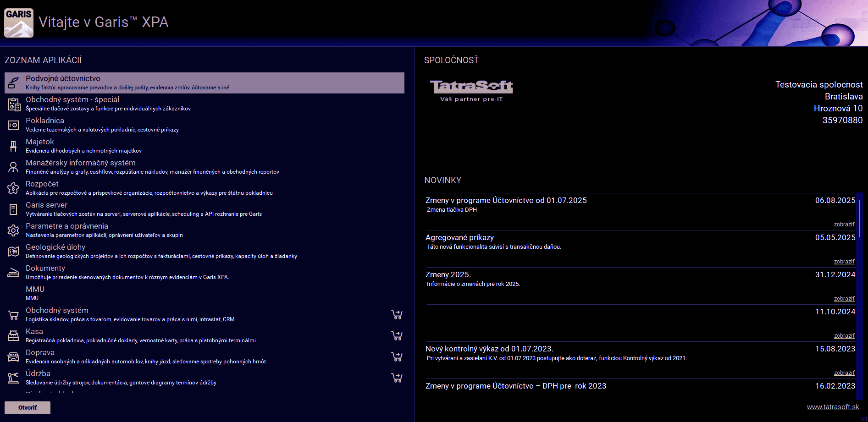The image size is (868, 422).
Task: Click the Pokladnica safe icon
Action: [x=13, y=125]
